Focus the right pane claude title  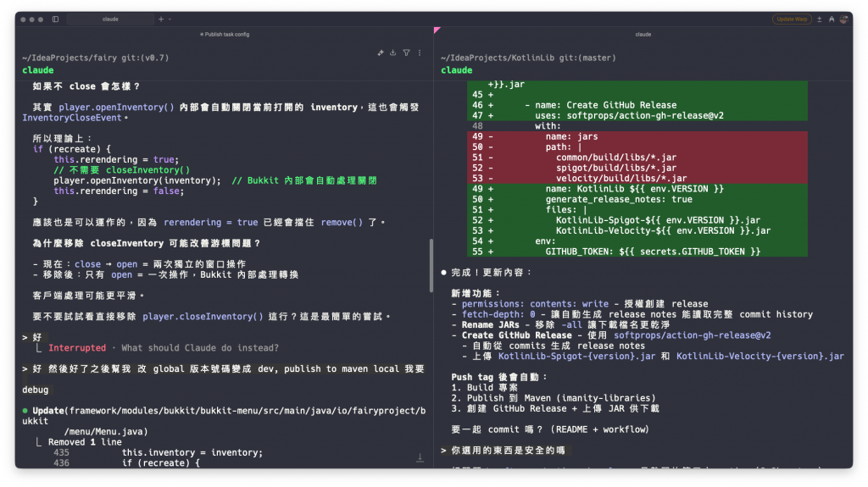[x=643, y=35]
